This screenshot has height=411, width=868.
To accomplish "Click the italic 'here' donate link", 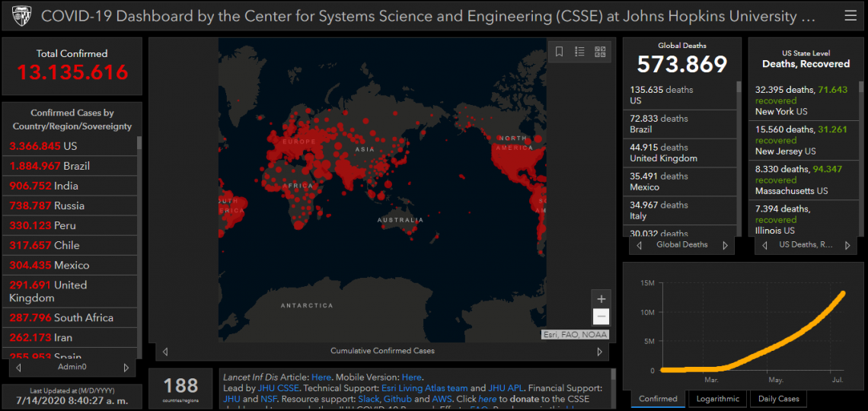I will pyautogui.click(x=488, y=399).
